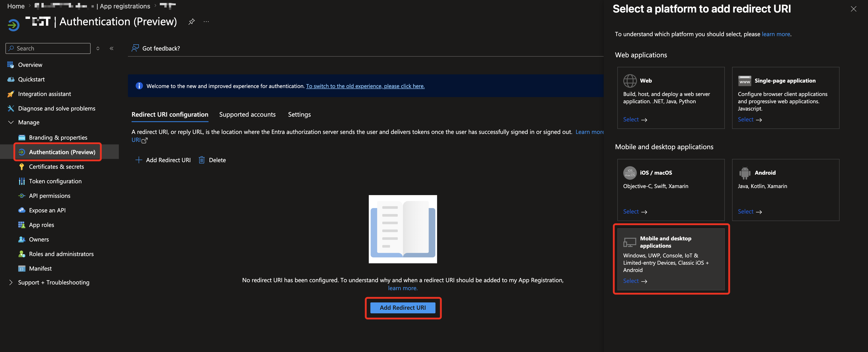Click Select on iOS / macOS card
Screen dimensions: 868x352
click(x=635, y=211)
